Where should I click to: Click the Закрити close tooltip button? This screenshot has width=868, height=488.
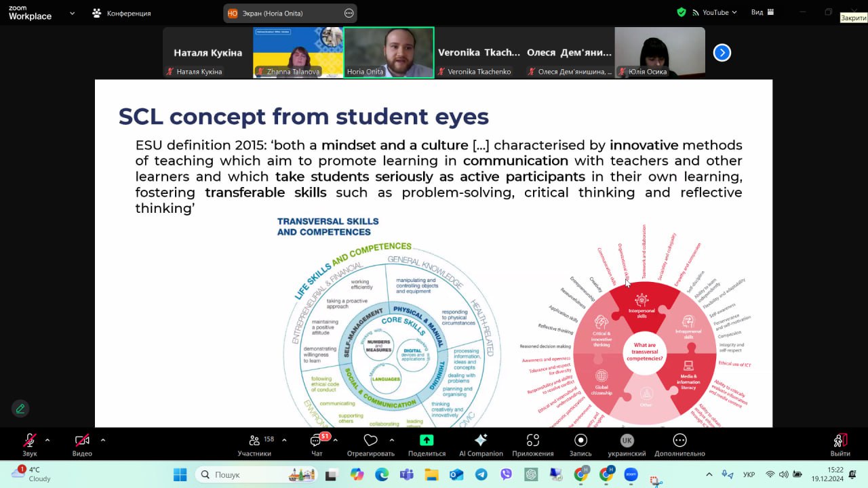(853, 18)
